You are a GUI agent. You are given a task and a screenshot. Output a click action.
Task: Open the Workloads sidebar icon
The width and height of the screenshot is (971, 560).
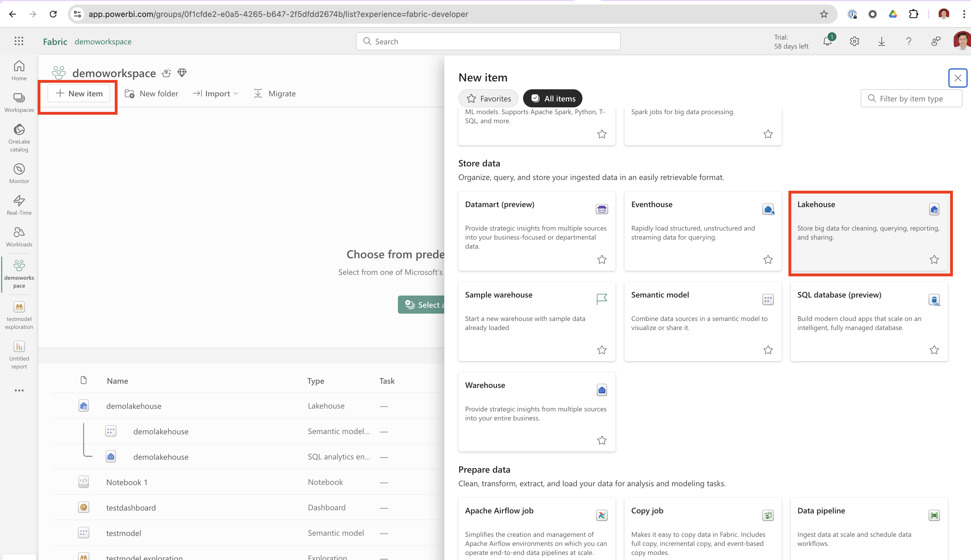click(19, 236)
